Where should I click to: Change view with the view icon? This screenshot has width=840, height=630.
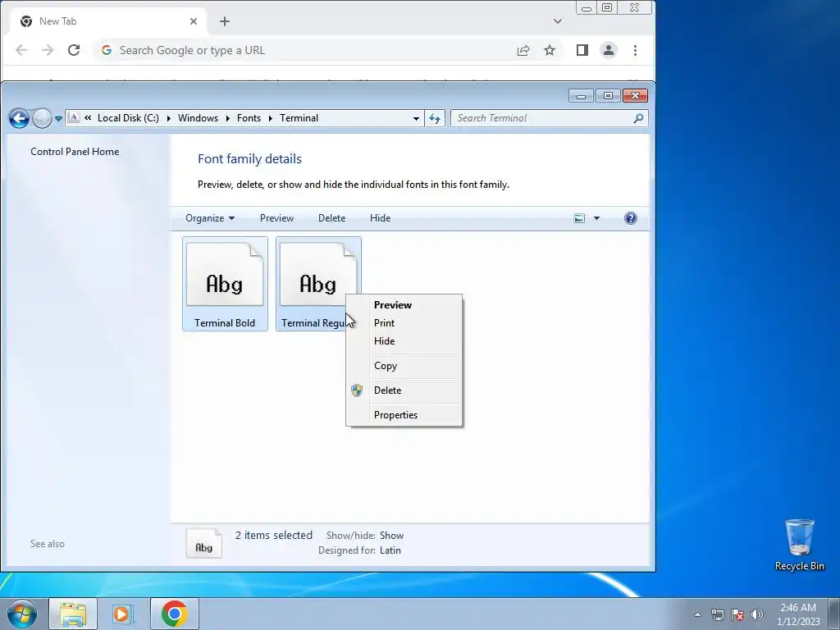[579, 218]
